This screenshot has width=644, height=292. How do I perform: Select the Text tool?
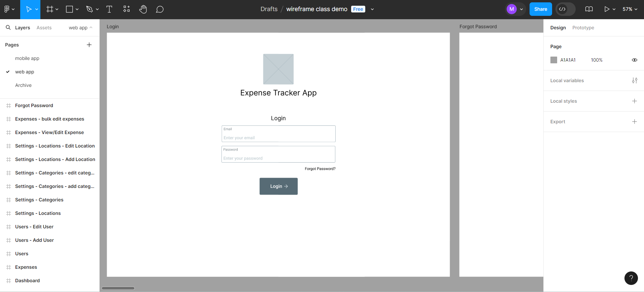109,9
